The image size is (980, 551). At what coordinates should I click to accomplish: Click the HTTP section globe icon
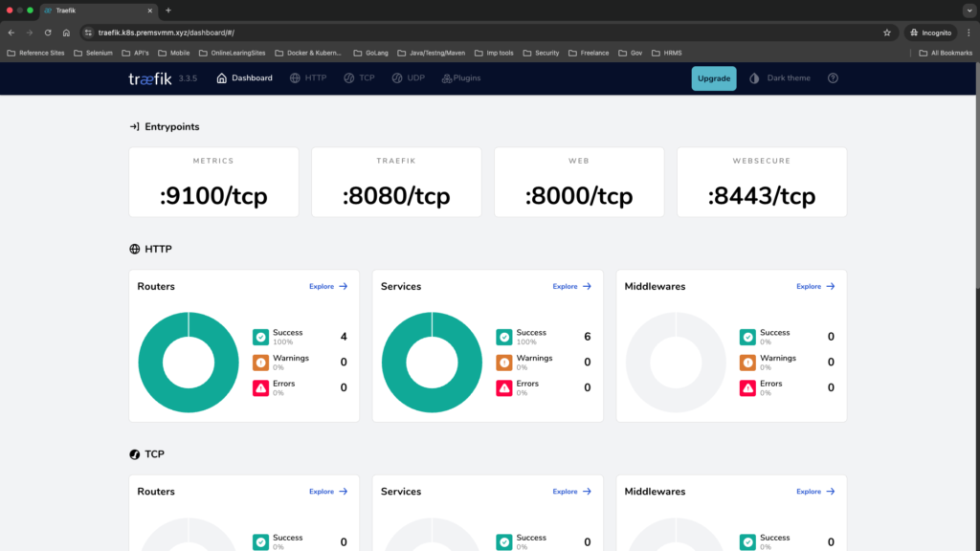(134, 250)
